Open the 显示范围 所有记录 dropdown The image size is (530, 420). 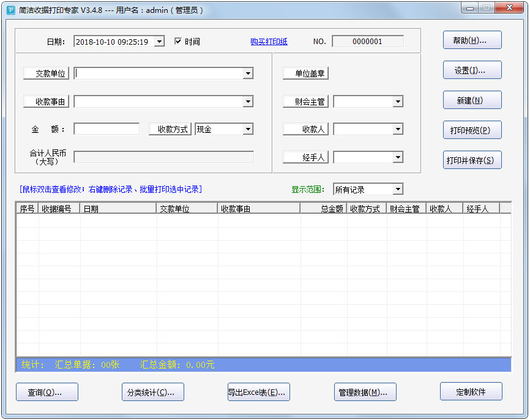398,189
